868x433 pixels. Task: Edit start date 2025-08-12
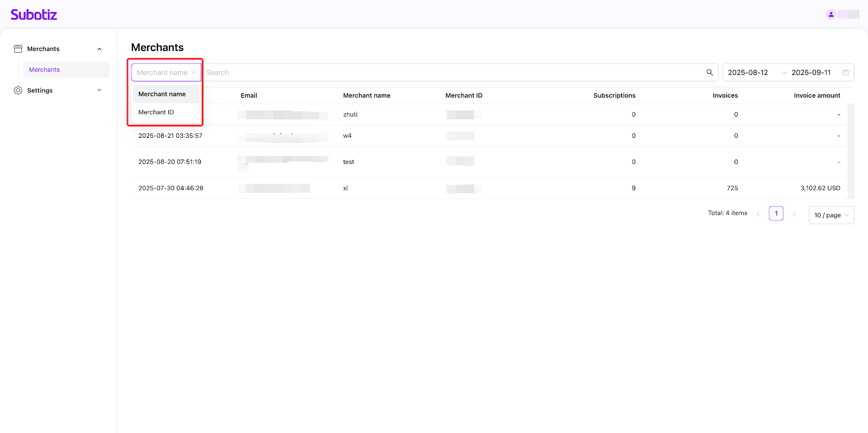[748, 73]
